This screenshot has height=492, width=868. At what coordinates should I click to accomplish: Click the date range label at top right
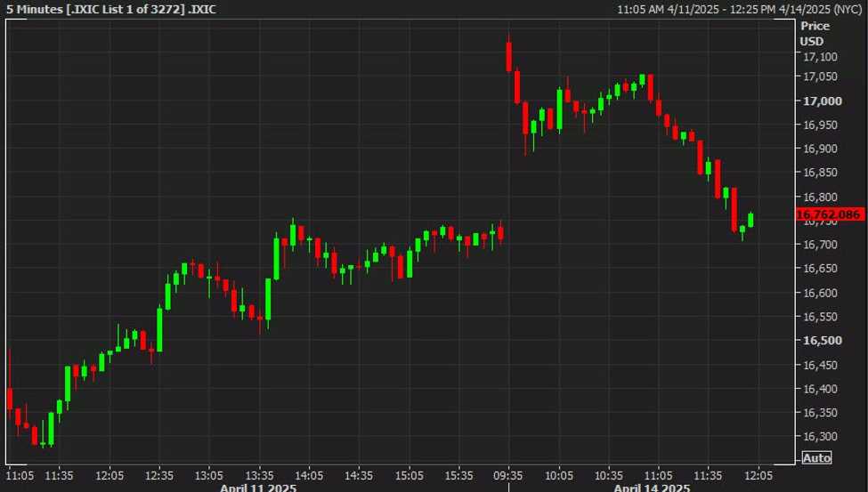[741, 9]
